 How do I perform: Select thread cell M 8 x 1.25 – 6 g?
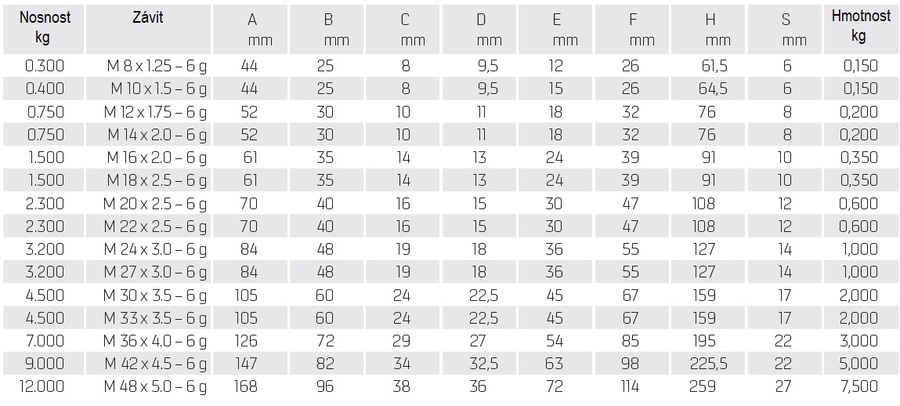pyautogui.click(x=157, y=66)
